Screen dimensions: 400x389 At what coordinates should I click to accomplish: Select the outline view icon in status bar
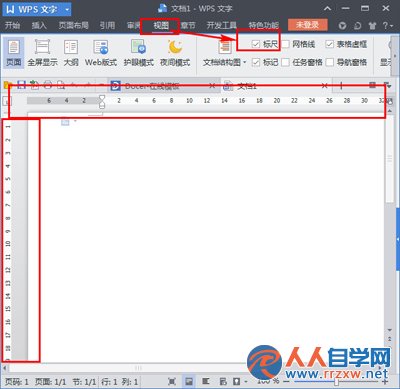pos(206,381)
